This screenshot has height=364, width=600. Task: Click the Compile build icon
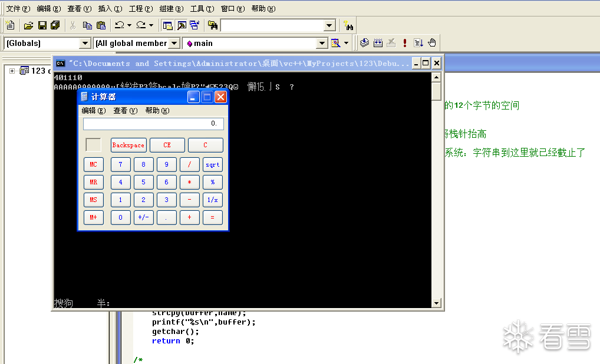tap(364, 43)
